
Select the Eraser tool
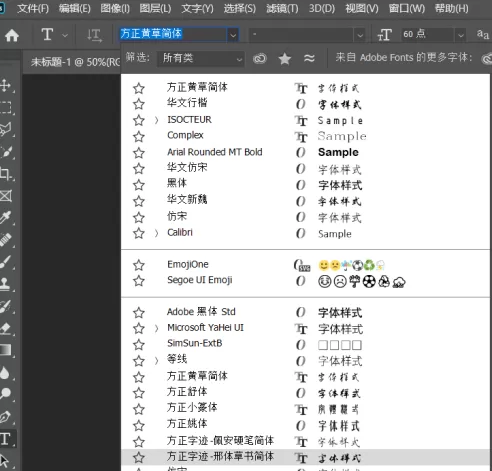pos(6,328)
